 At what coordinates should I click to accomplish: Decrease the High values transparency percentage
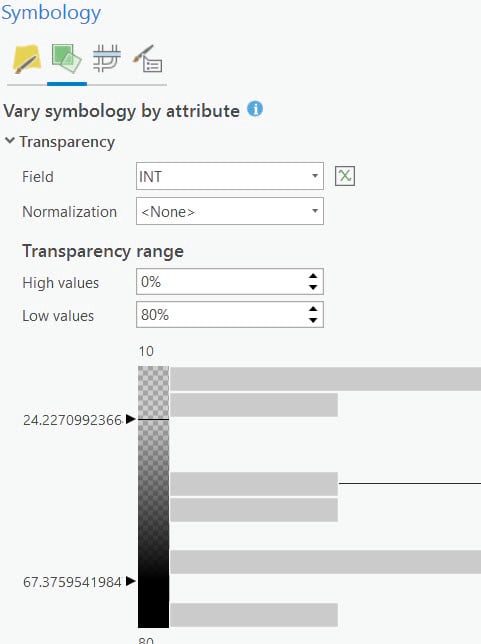click(x=313, y=287)
